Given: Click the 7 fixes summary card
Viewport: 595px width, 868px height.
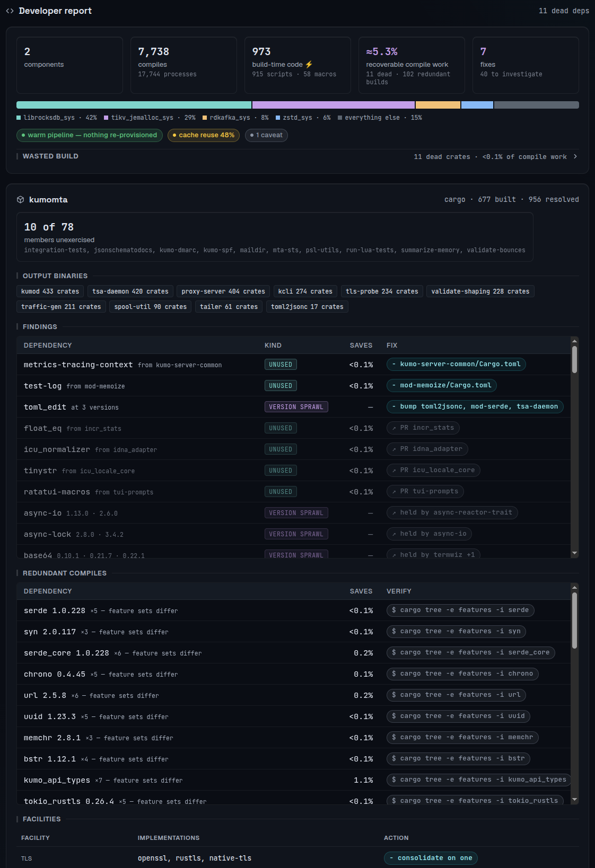Looking at the screenshot, I should tap(526, 65).
